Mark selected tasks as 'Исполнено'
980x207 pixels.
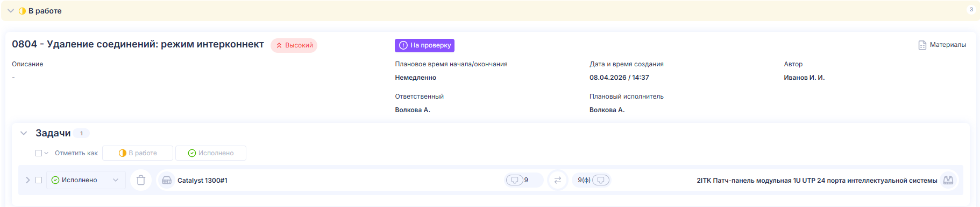point(211,153)
